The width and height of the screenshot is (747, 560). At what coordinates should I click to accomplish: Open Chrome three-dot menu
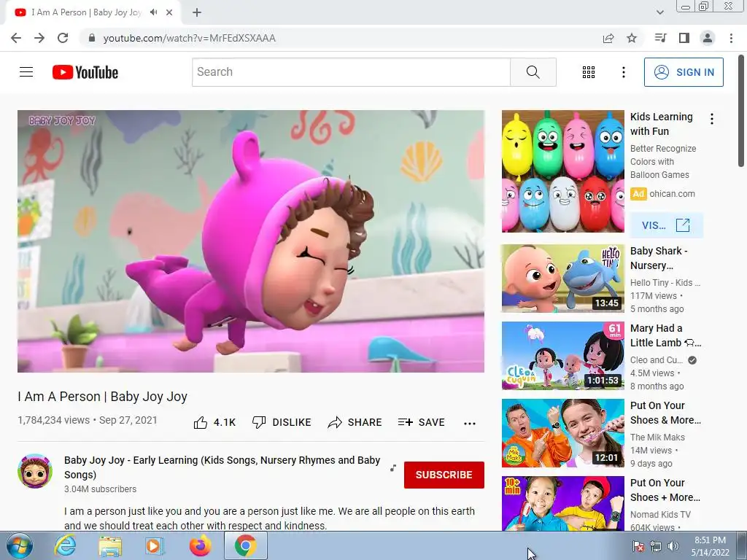point(731,38)
